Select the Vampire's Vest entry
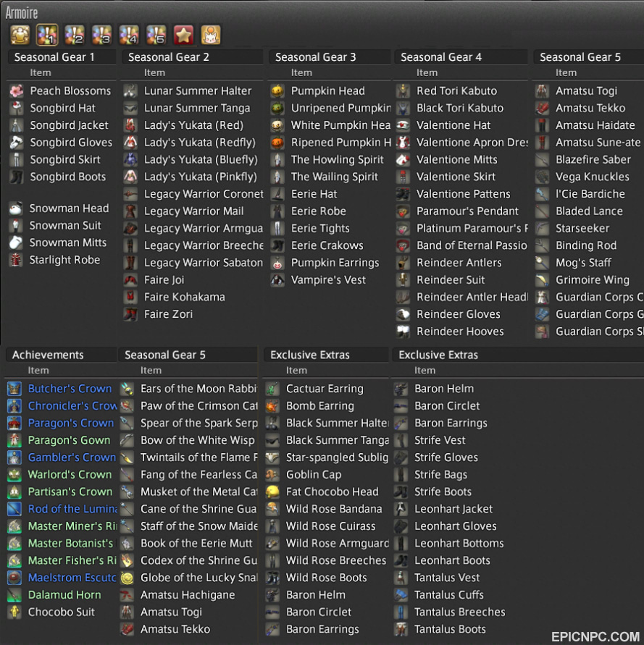The height and width of the screenshot is (645, 644). 330,280
